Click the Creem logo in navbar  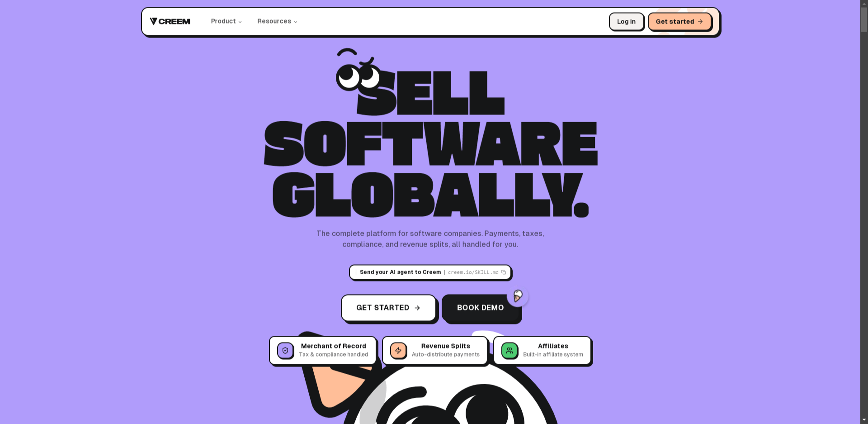pyautogui.click(x=170, y=21)
